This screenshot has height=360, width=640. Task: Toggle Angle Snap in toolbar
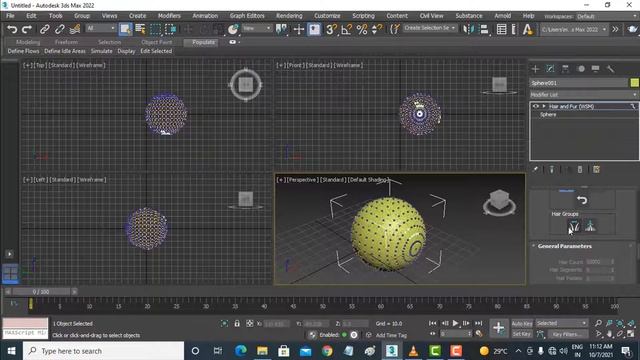347,29
